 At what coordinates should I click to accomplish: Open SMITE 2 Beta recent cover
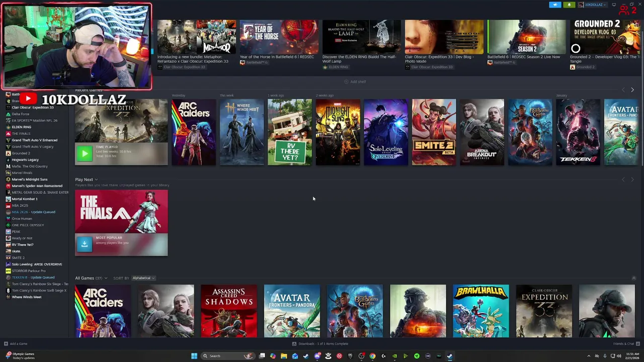pos(434,132)
